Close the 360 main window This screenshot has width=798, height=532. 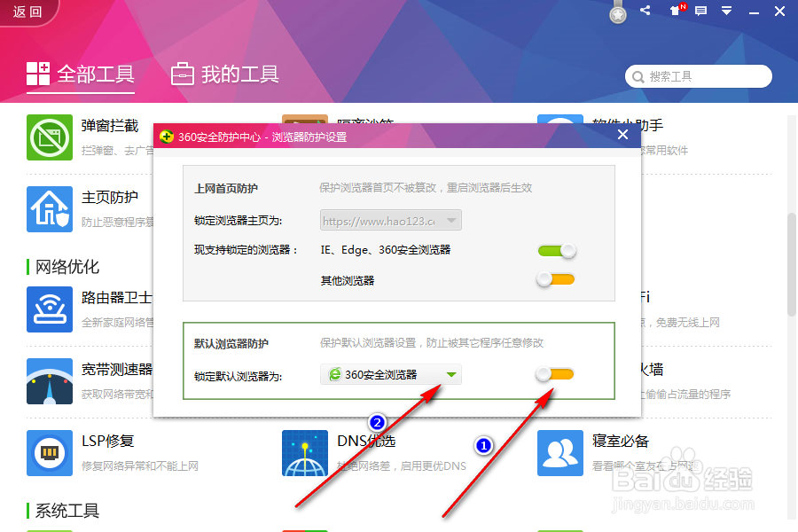pyautogui.click(x=779, y=12)
